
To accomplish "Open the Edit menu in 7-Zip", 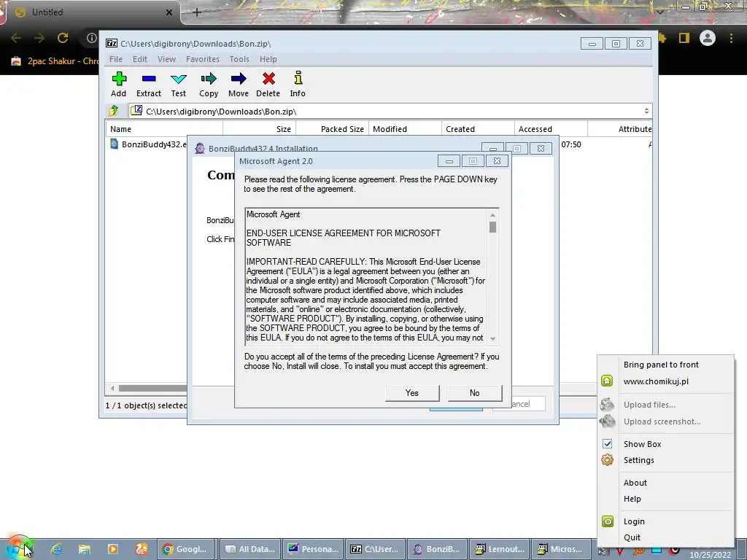I will click(139, 59).
